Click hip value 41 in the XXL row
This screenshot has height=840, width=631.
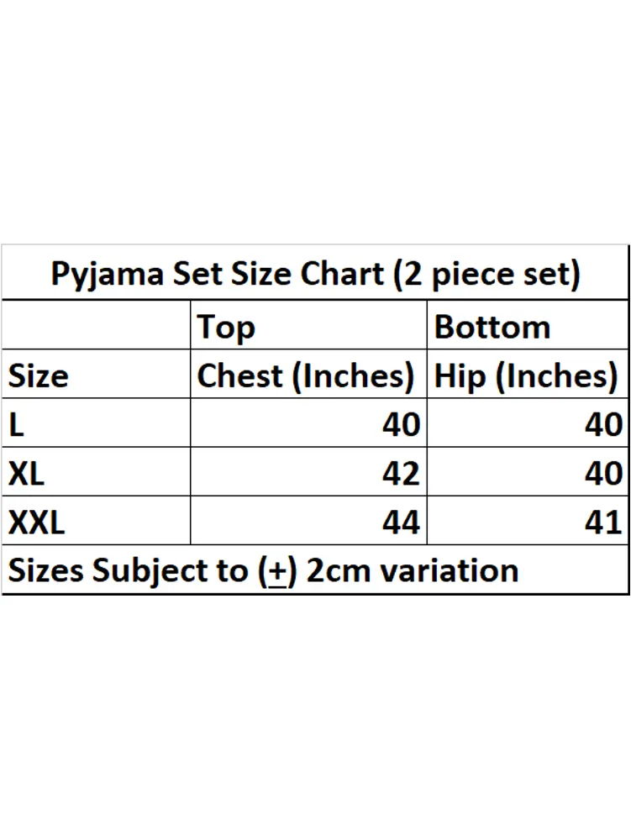coord(603,522)
